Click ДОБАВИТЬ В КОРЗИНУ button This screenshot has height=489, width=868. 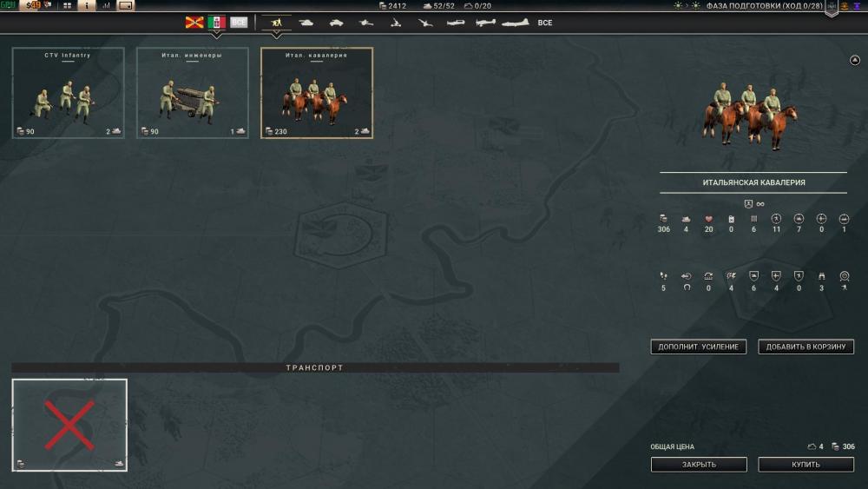(806, 347)
